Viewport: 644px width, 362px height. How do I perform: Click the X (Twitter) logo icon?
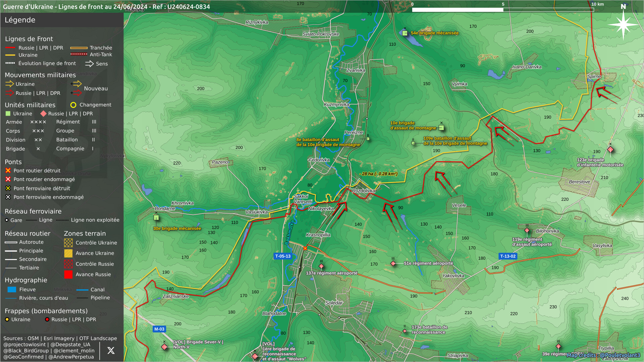111,351
